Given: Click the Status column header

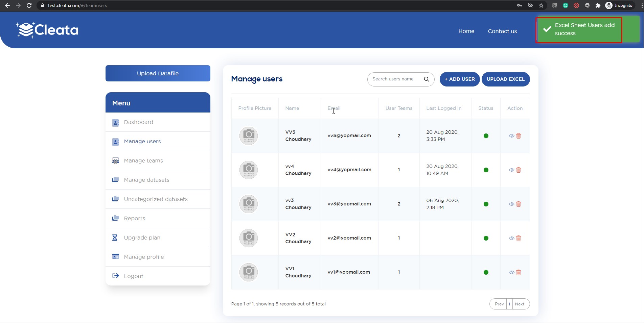Looking at the screenshot, I should 486,108.
